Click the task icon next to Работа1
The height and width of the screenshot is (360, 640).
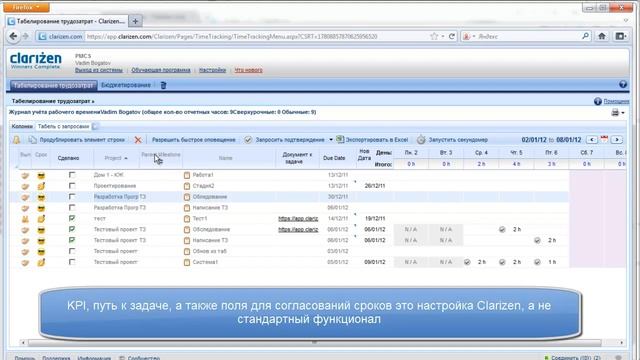(x=187, y=175)
